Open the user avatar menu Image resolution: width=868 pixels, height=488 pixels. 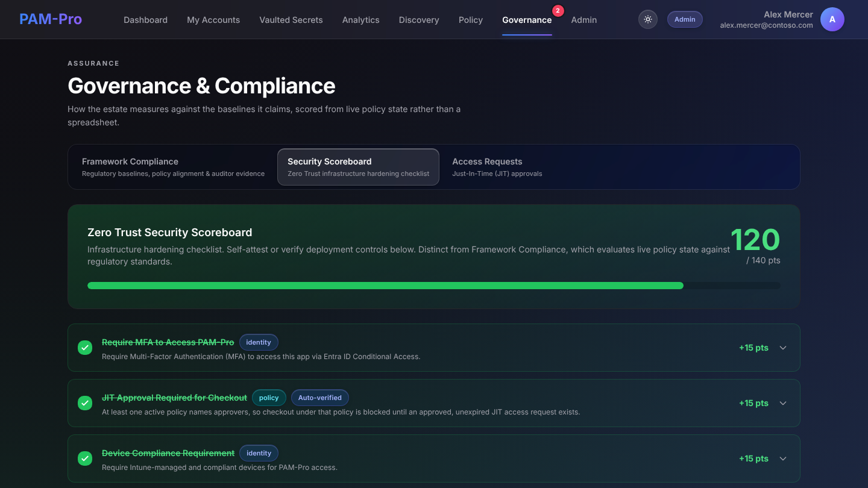click(x=832, y=19)
